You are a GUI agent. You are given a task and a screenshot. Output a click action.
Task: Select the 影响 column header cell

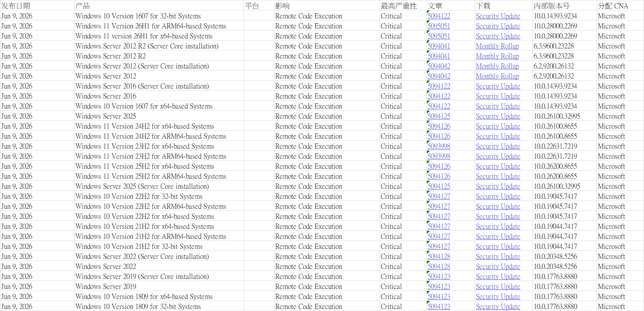[x=327, y=6]
